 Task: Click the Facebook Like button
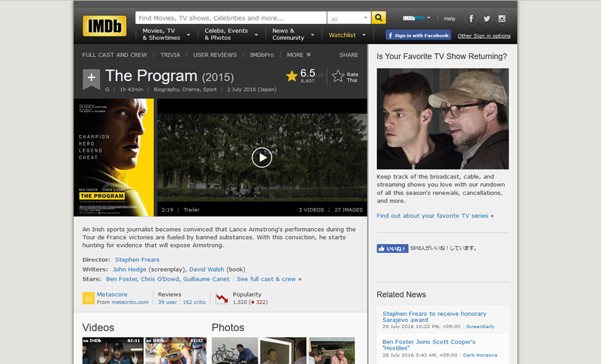(392, 248)
